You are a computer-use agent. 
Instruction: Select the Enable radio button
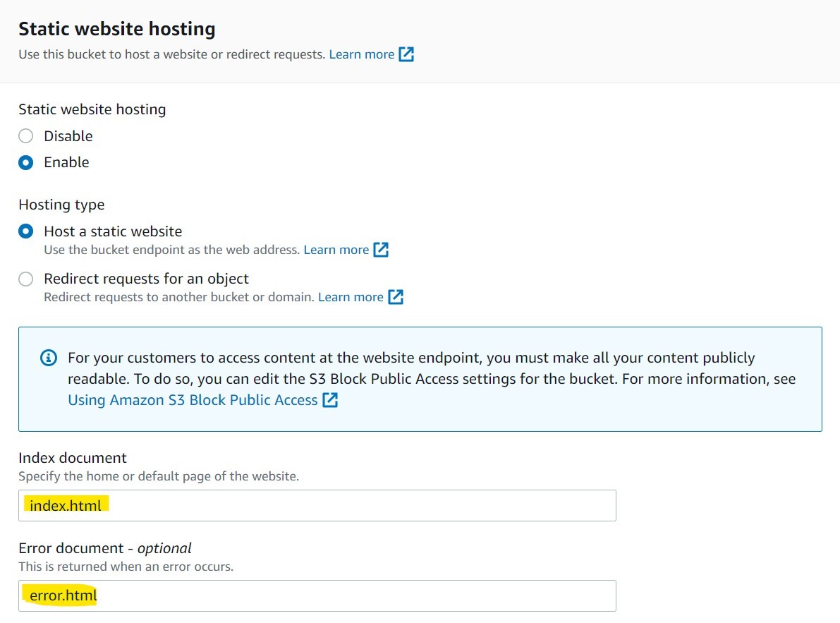(25, 162)
